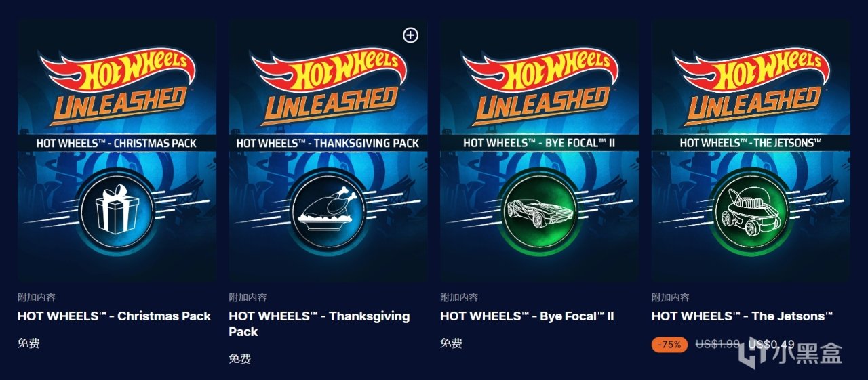Click the 免费 price under Thanksgiving Pack

coord(239,359)
